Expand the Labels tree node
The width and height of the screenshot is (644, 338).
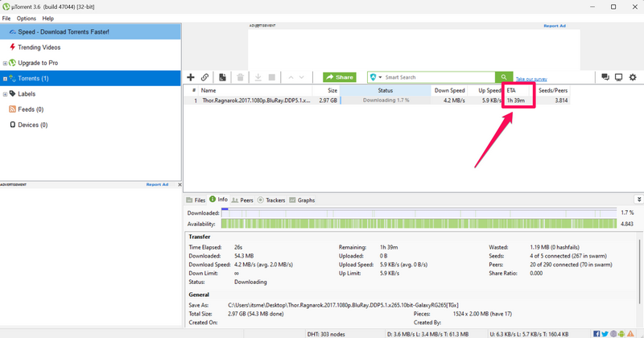click(x=5, y=94)
